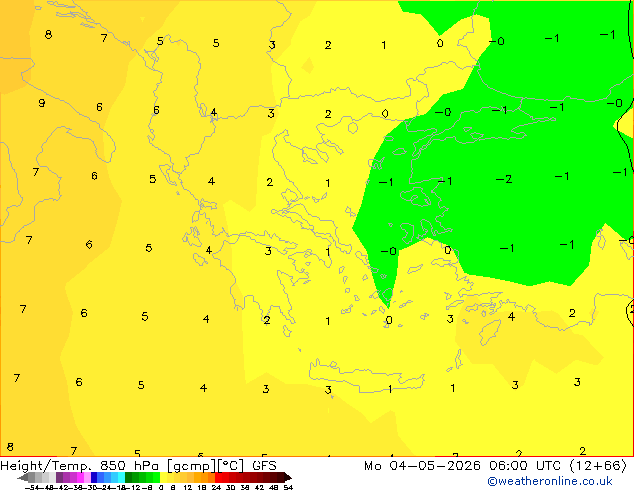Click the dark purple legend swatch
Screen dimensions: 634x490
pyautogui.click(x=59, y=477)
